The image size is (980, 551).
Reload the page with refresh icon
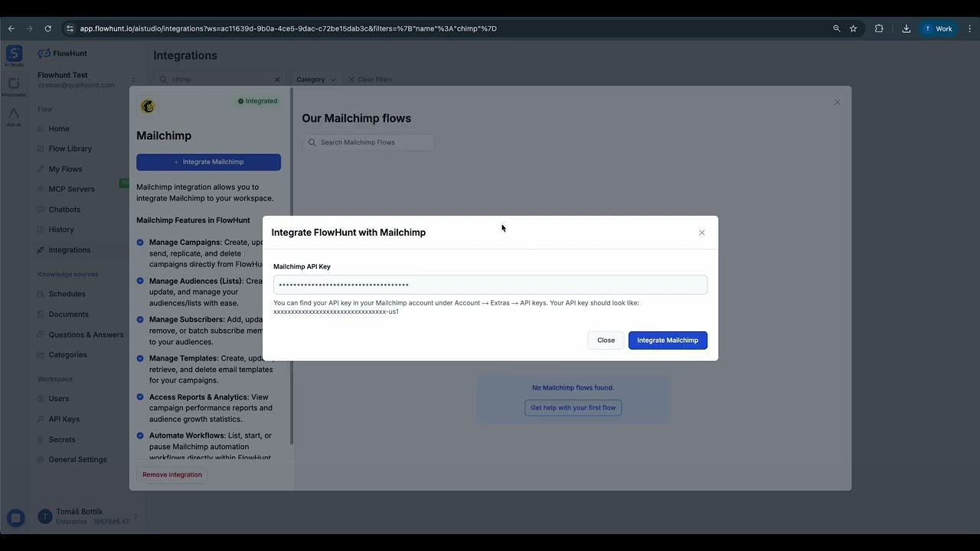point(47,28)
